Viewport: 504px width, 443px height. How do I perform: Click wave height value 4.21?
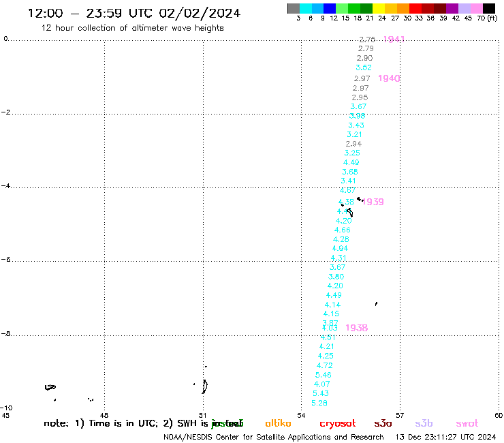point(327,346)
